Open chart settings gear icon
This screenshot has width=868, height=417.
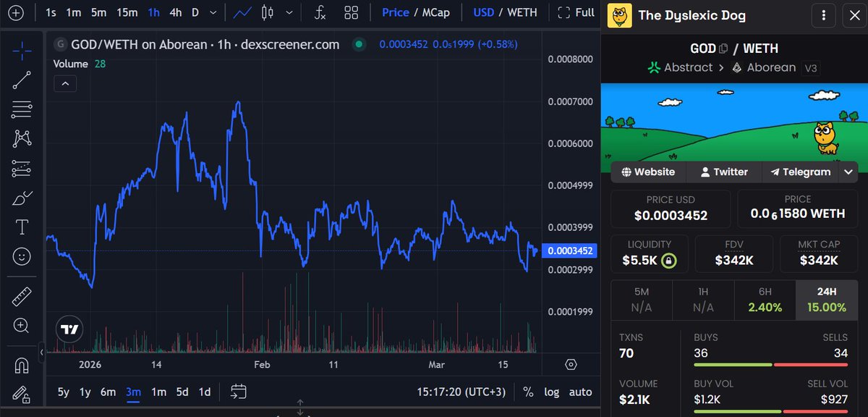(571, 364)
